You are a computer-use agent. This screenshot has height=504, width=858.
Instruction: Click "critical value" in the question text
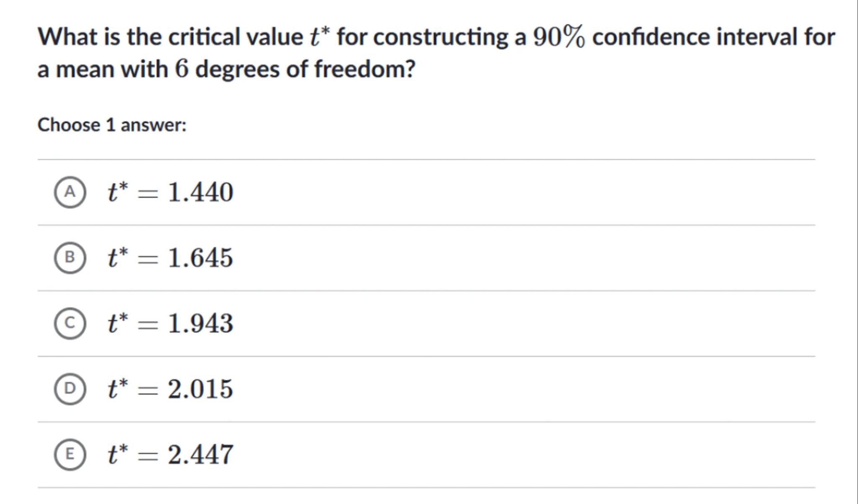click(235, 37)
